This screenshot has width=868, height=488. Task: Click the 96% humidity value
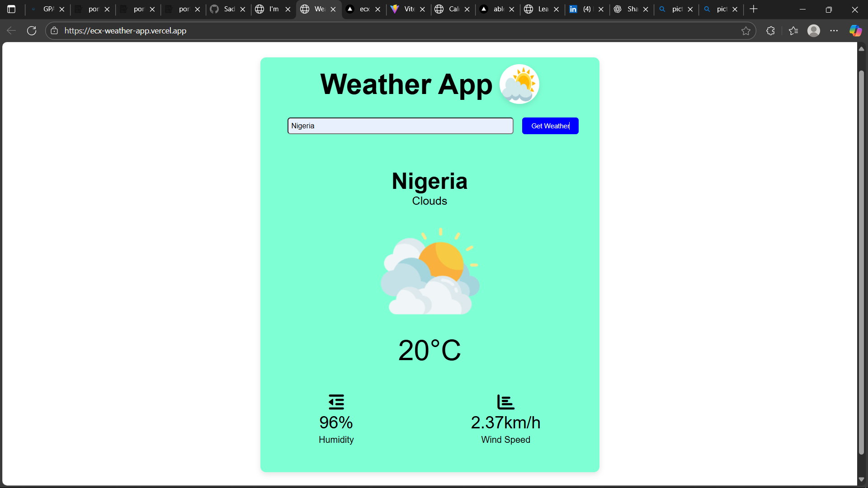tap(336, 423)
